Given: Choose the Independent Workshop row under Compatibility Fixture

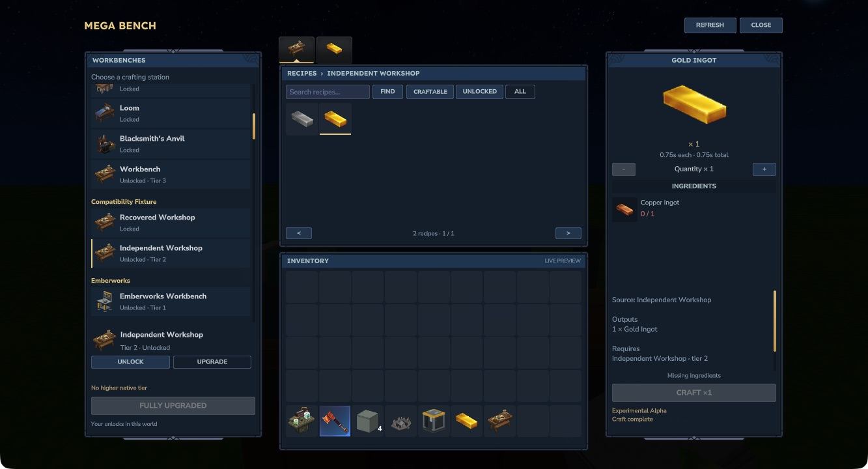Looking at the screenshot, I should point(171,253).
